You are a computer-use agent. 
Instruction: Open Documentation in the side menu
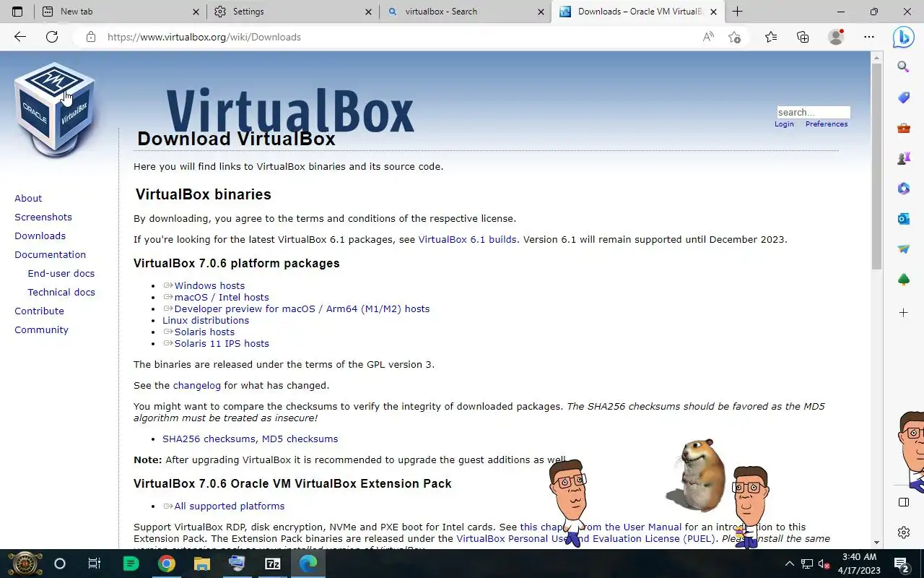(x=50, y=254)
